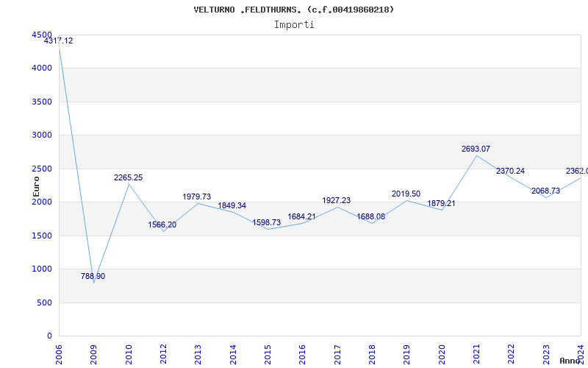The width and height of the screenshot is (588, 368).
Task: Select x-axis year label 2010
Action: pyautogui.click(x=128, y=354)
